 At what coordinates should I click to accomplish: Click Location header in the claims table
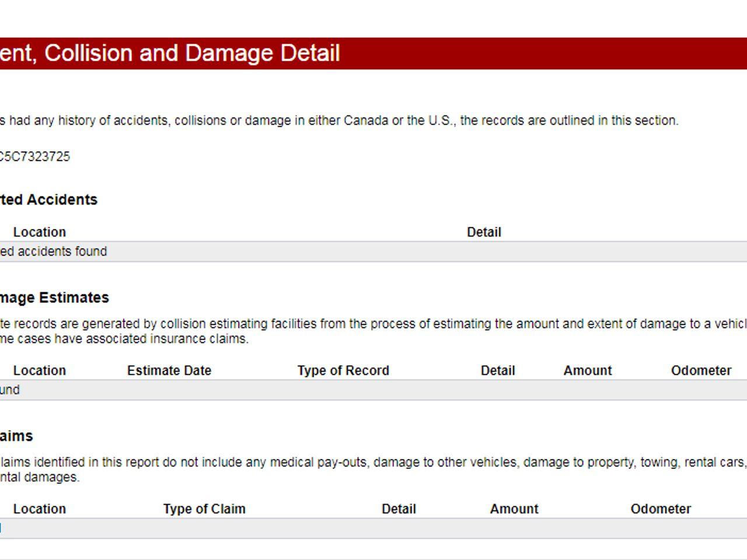40,509
